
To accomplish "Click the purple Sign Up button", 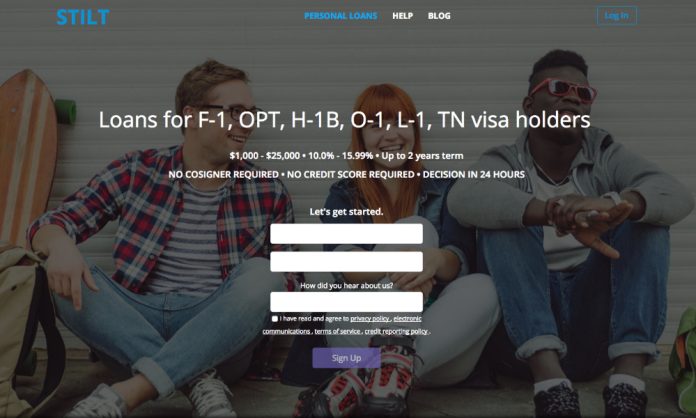I will [346, 358].
